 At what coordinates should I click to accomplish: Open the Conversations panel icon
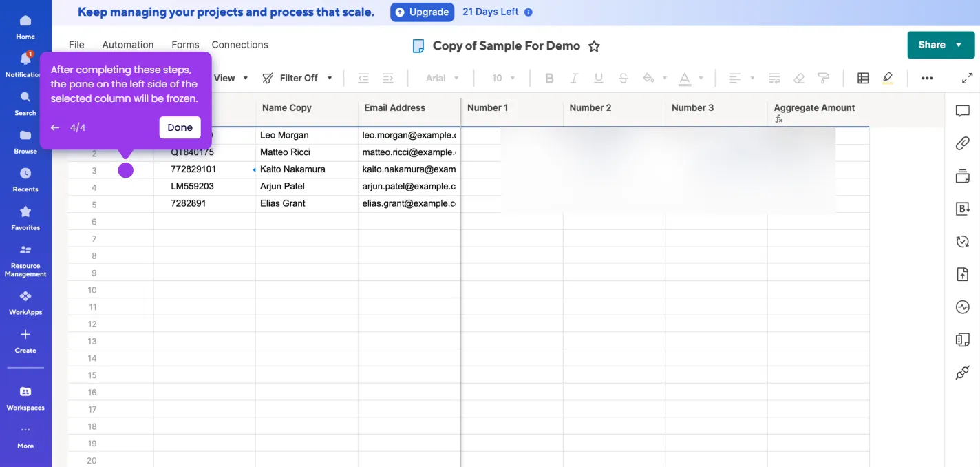tap(963, 111)
